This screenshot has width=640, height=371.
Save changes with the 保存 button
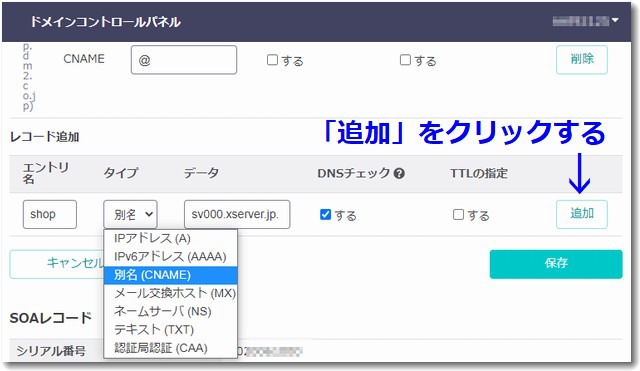tap(556, 264)
